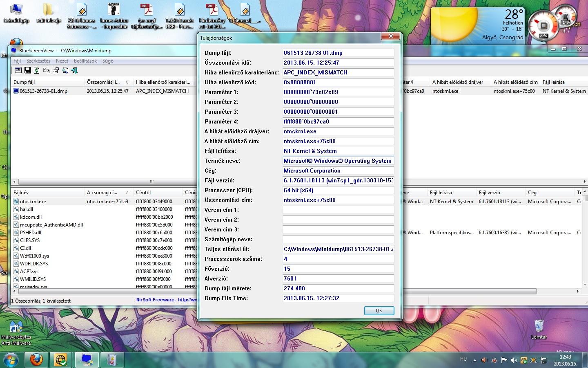This screenshot has height=368, width=588.
Task: Select the Takátsllamás desktop document icon
Action: pyautogui.click(x=179, y=16)
